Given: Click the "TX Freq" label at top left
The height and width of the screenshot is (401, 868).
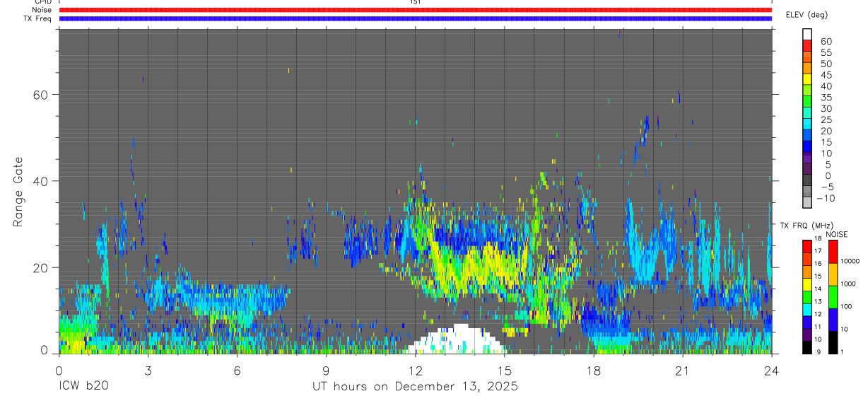Looking at the screenshot, I should pyautogui.click(x=38, y=18).
